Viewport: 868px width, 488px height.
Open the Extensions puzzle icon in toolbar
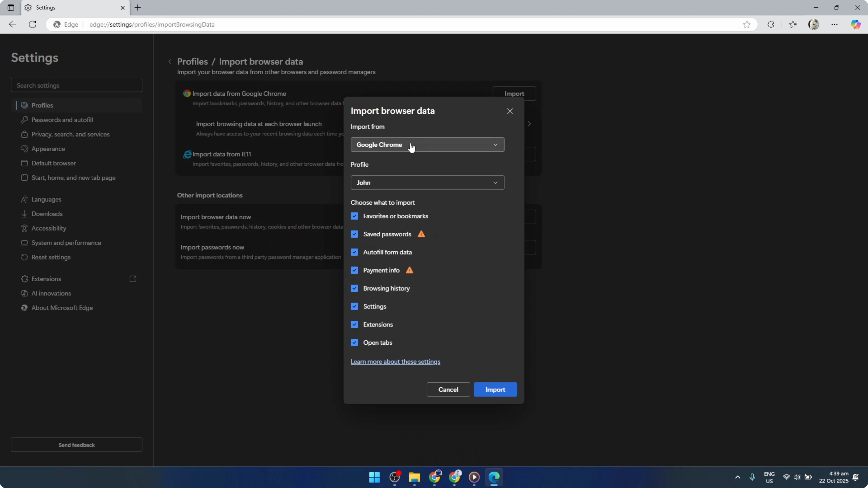(x=771, y=24)
